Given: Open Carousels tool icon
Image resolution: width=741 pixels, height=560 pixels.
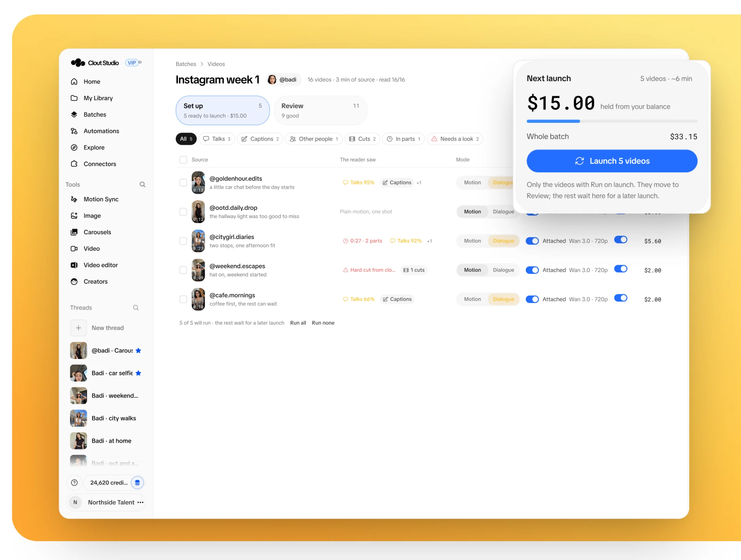Looking at the screenshot, I should 74,232.
